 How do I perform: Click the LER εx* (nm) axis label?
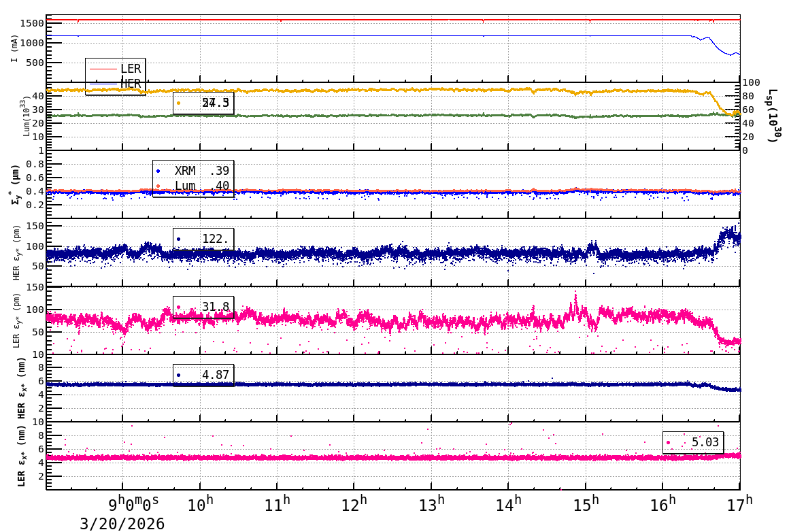tap(22, 456)
